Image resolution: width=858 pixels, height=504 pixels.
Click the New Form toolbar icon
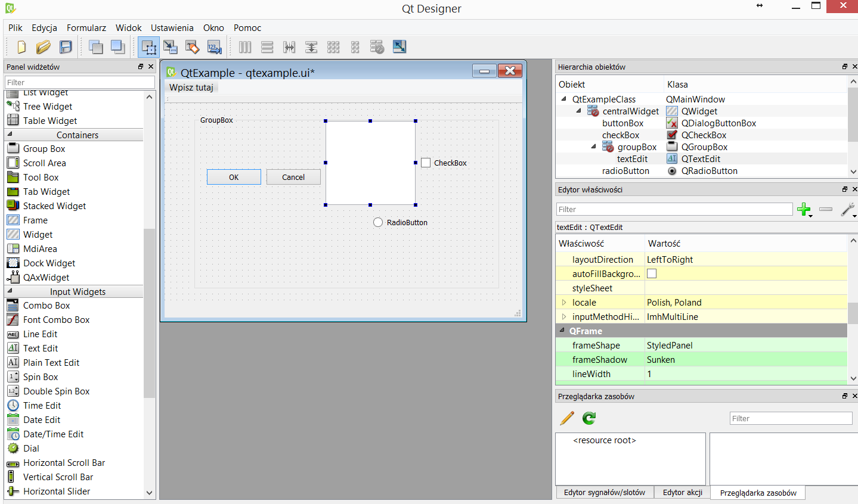click(21, 47)
